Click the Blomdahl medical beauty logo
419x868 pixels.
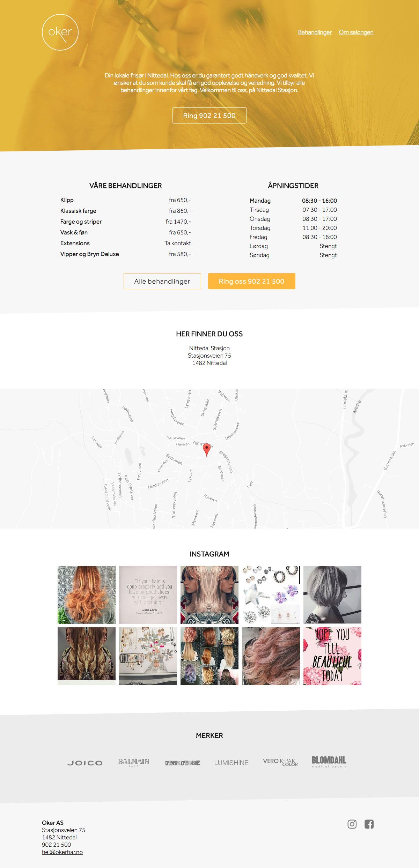tap(329, 762)
